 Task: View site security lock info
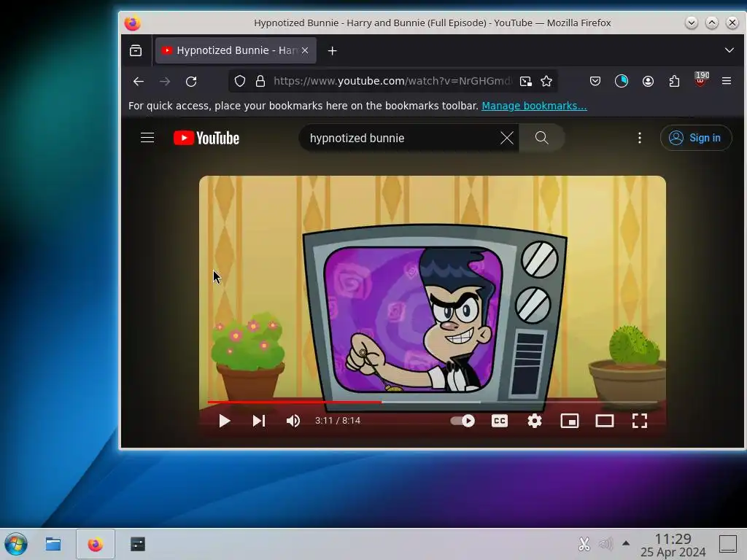pyautogui.click(x=260, y=82)
